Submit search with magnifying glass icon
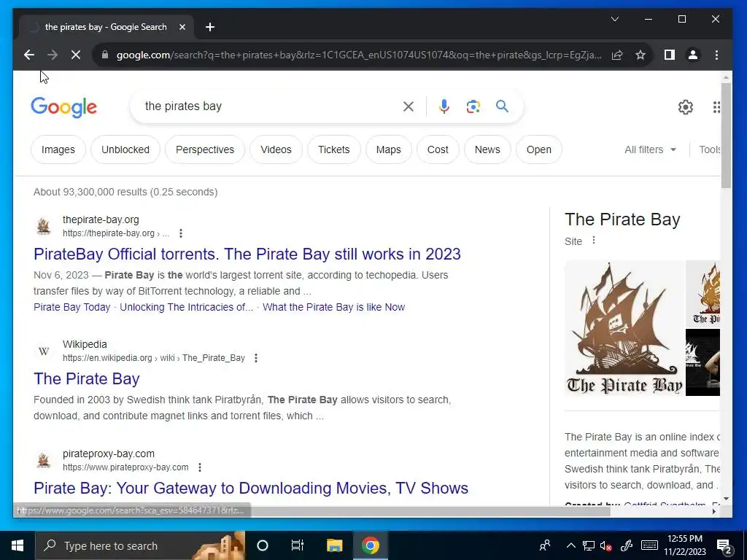The height and width of the screenshot is (560, 747). (502, 106)
